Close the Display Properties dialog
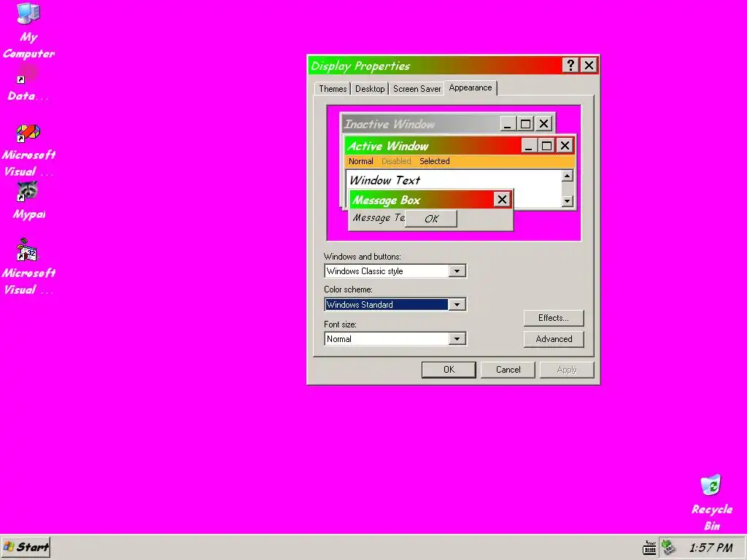Screen dimensions: 747x560 (x=589, y=65)
